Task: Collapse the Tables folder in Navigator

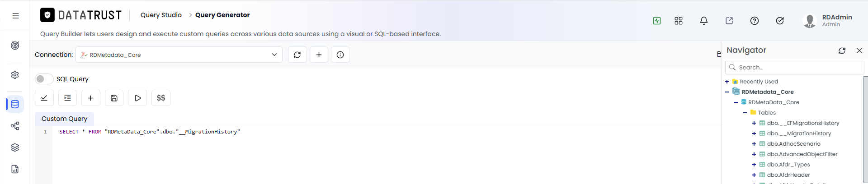Action: click(745, 113)
